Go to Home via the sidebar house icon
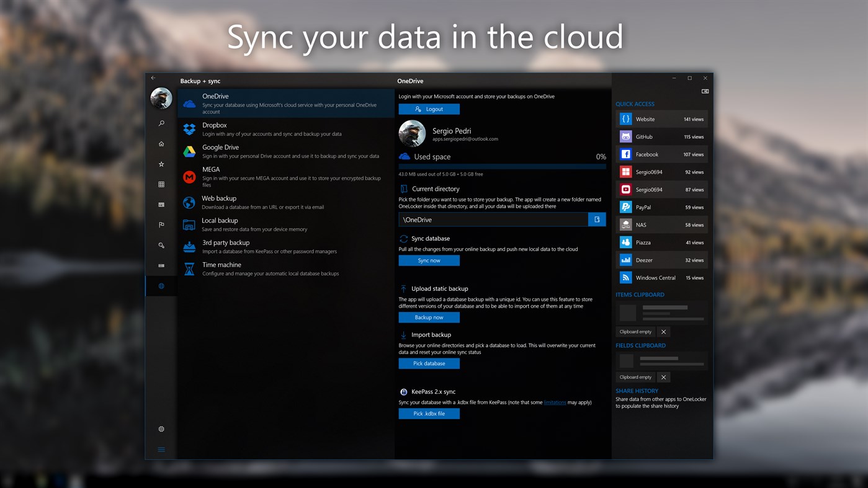This screenshot has height=488, width=868. tap(161, 144)
